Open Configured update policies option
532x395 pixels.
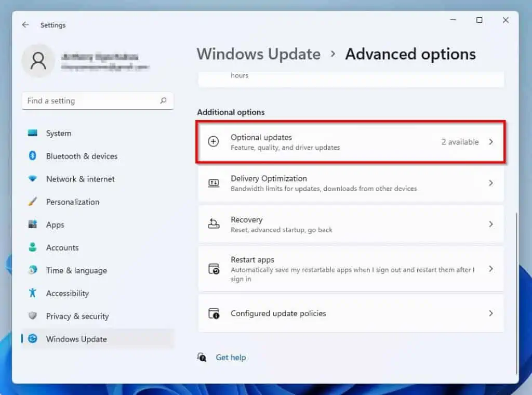pos(351,313)
